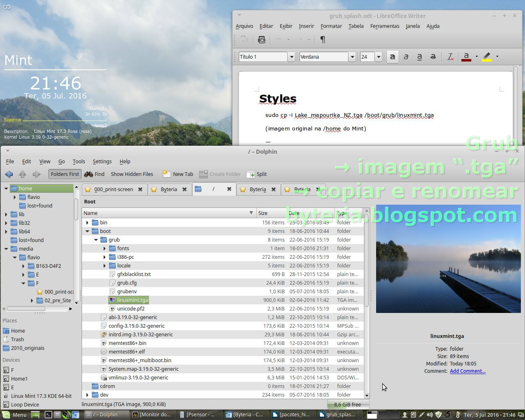Viewport: 525px width, 420px height.
Task: Open the Formatar menu in Writer
Action: [331, 26]
